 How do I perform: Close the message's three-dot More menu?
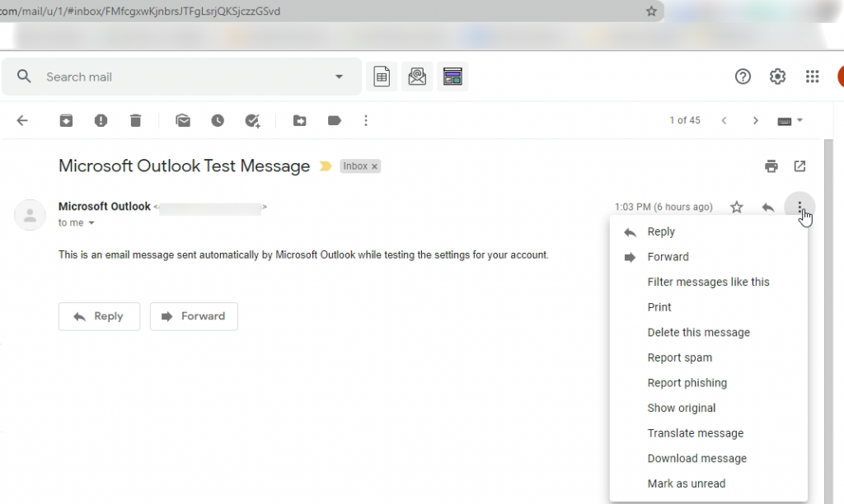coord(799,207)
